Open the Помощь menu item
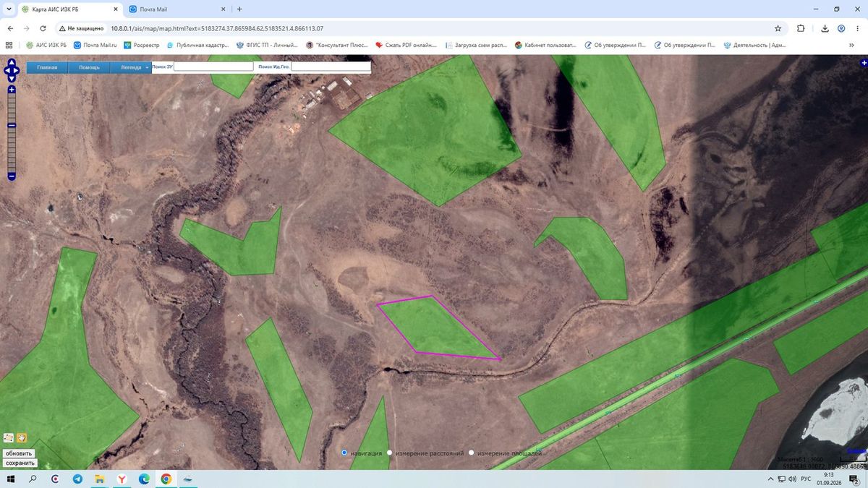 click(90, 67)
